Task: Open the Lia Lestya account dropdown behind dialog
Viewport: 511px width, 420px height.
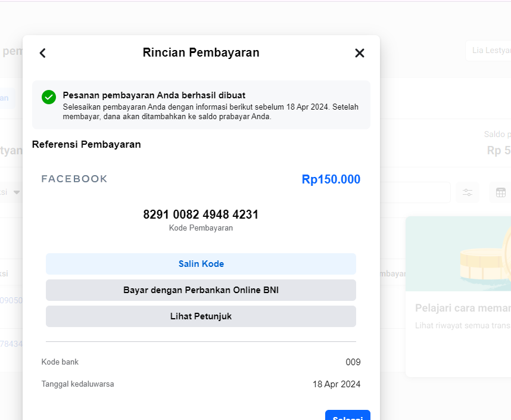Action: coord(488,51)
